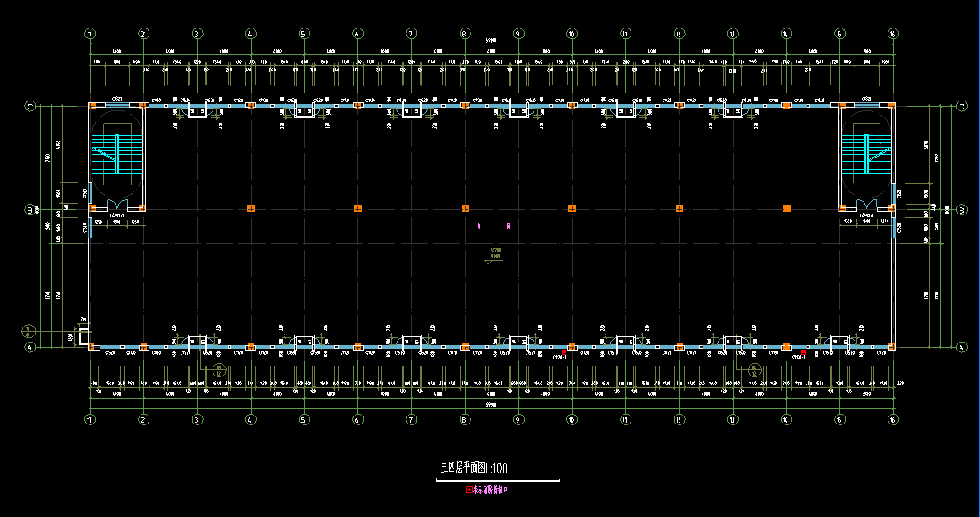Image resolution: width=980 pixels, height=517 pixels.
Task: Select the right cyan staircase
Action: (x=865, y=154)
